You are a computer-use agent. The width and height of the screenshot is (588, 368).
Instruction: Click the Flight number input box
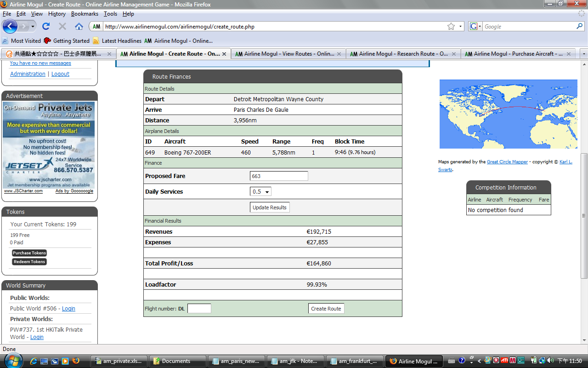199,309
